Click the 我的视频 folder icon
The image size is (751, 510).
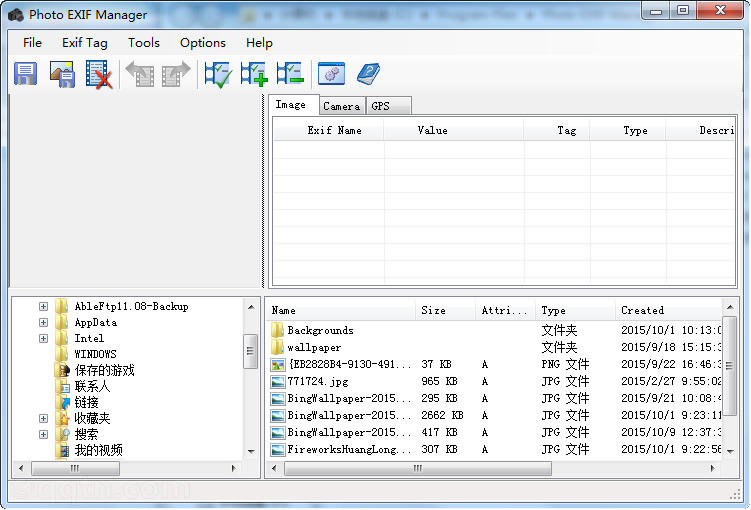63,450
